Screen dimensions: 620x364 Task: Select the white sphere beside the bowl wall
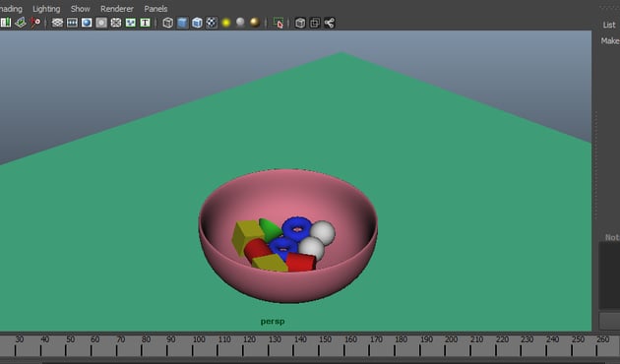point(323,232)
